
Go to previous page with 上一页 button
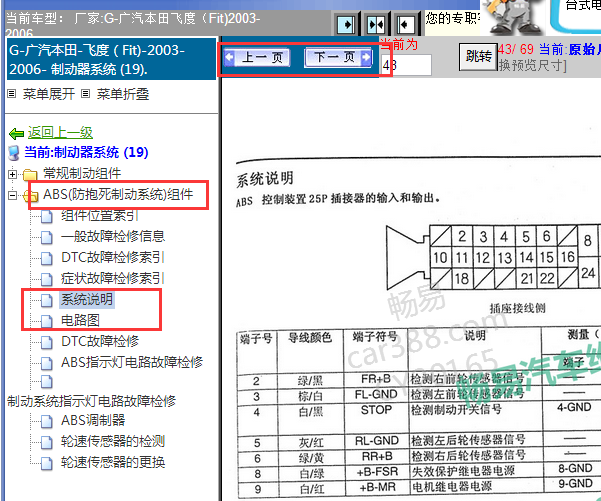(257, 58)
